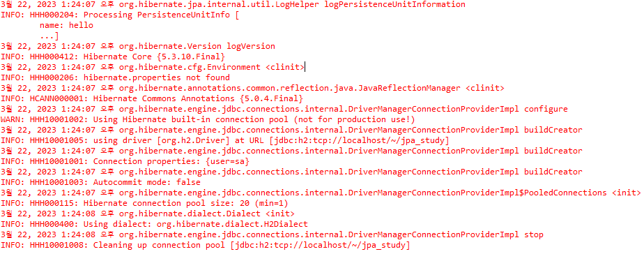The image size is (644, 254).
Task: Click Hibernate Commons Annotations {5.0.4.Final} text
Action: [x=198, y=99]
